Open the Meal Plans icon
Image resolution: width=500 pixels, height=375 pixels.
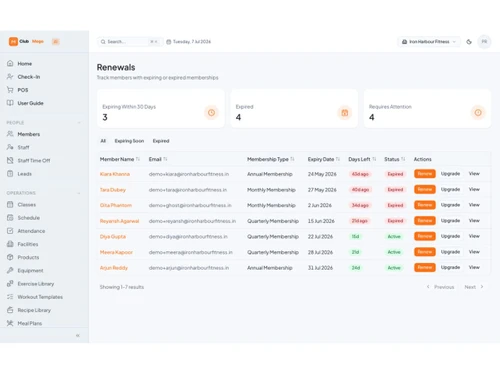point(10,323)
